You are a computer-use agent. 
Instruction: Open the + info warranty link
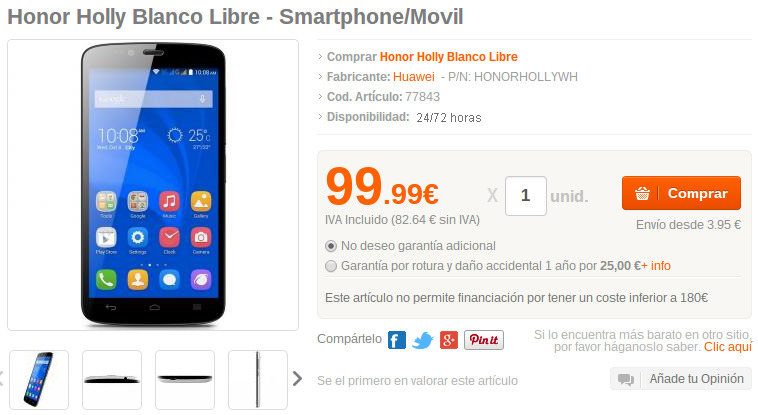[656, 266]
